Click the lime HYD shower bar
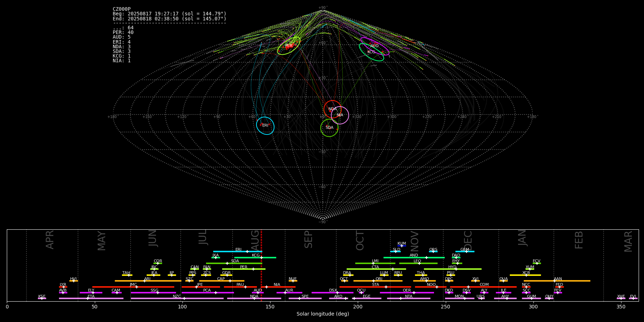Image resolution: width=644 pixels, height=322 pixels. [453, 269]
